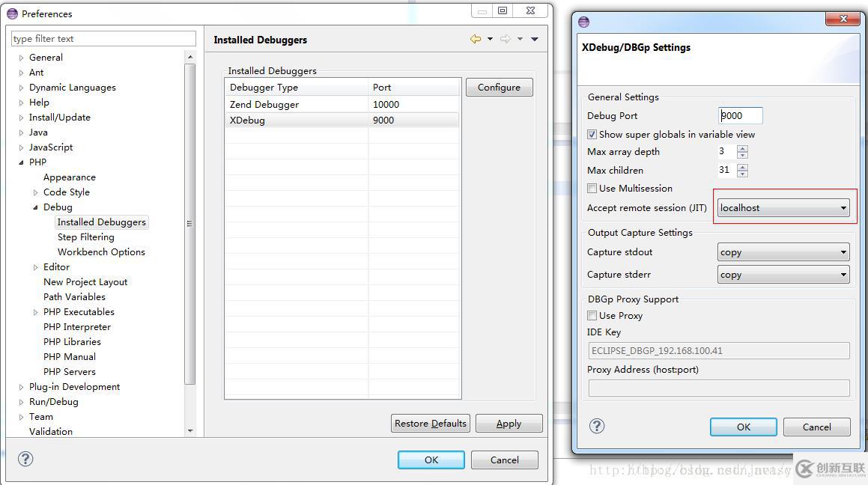
Task: Enable the Use Multisession checkbox
Action: (x=592, y=188)
